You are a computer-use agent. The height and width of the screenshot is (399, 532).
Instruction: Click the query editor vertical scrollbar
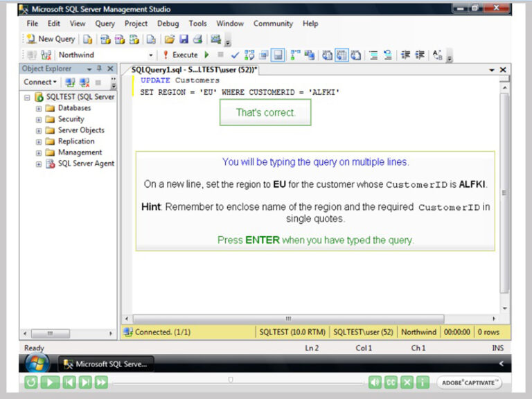tap(504, 193)
